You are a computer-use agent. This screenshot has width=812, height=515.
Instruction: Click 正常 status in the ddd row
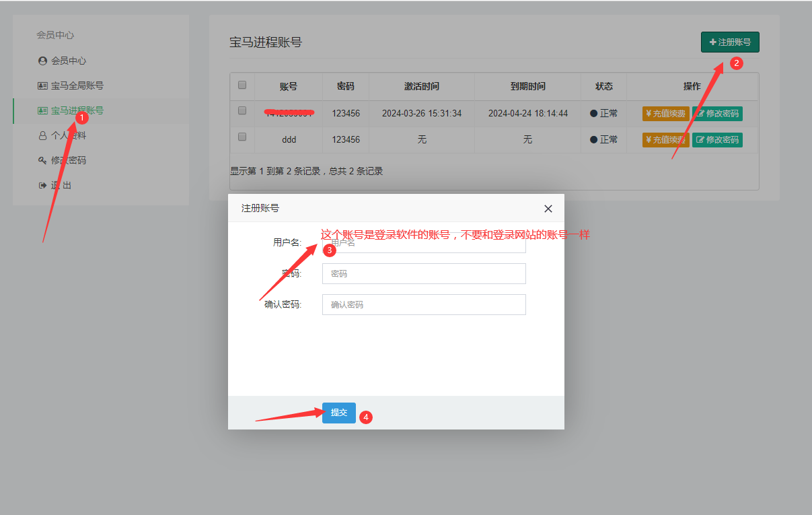click(x=604, y=139)
